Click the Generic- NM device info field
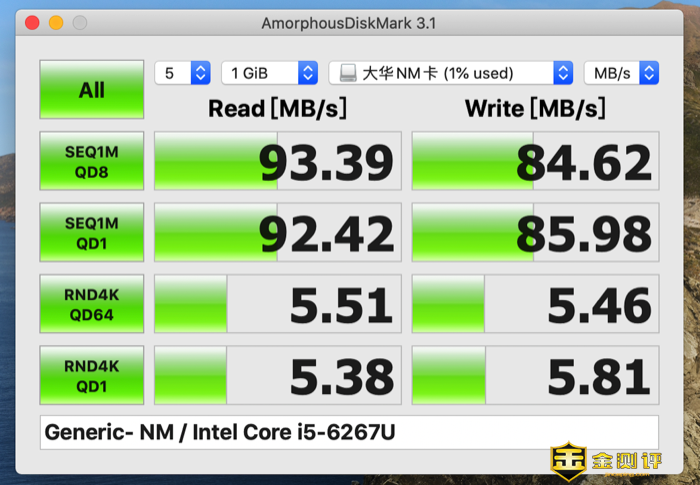Image resolution: width=700 pixels, height=485 pixels. coord(349,432)
